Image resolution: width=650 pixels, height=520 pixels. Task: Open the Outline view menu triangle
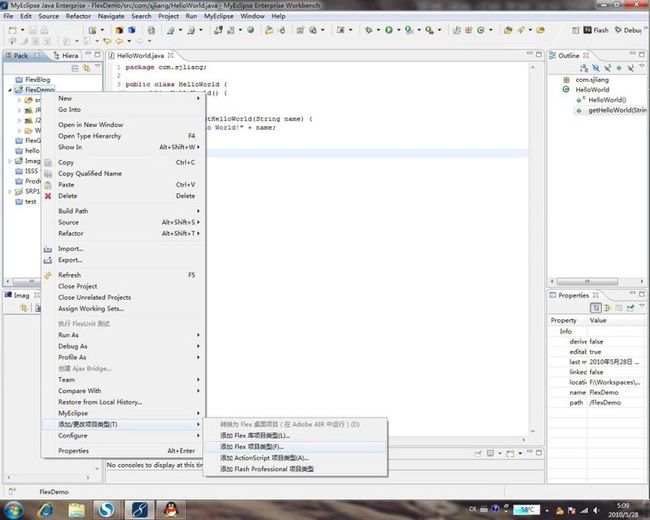(642, 67)
